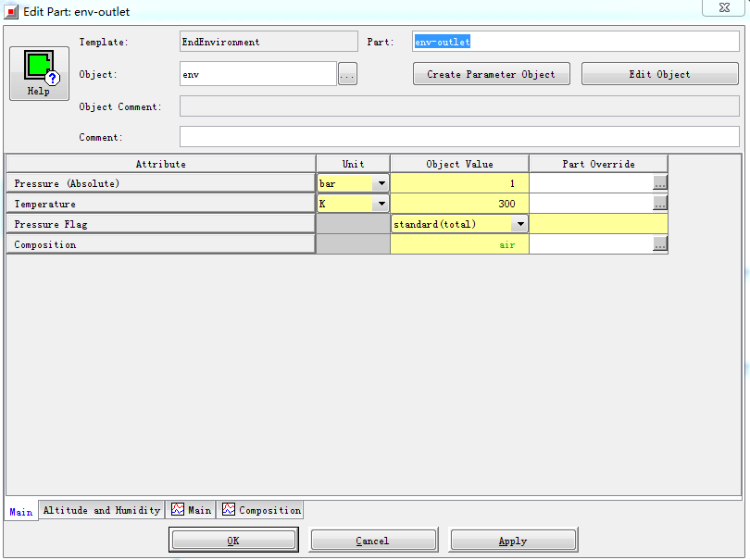Switch to Altitude and Humidity tab
This screenshot has width=750, height=560.
[x=102, y=510]
